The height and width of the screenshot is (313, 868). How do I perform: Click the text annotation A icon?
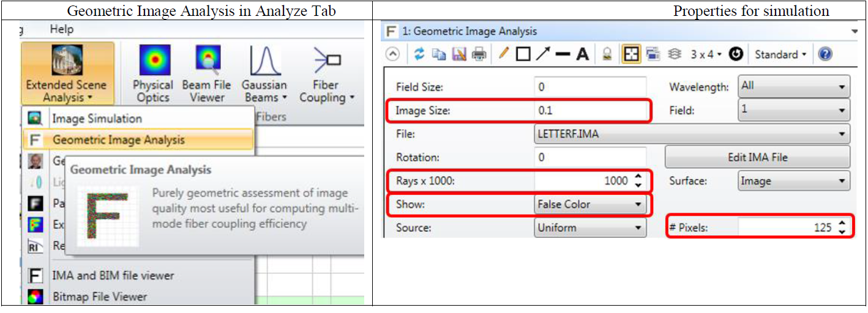click(x=582, y=54)
